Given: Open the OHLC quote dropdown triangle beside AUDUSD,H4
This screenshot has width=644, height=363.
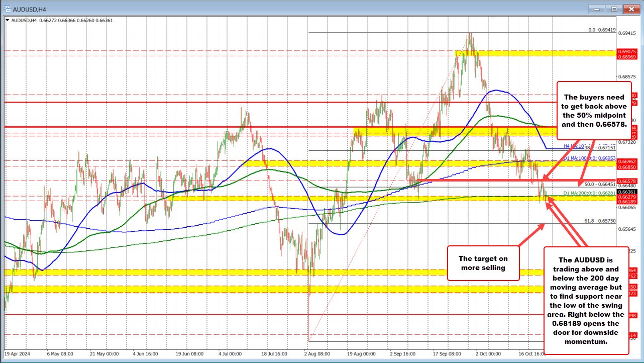Looking at the screenshot, I should [8, 21].
